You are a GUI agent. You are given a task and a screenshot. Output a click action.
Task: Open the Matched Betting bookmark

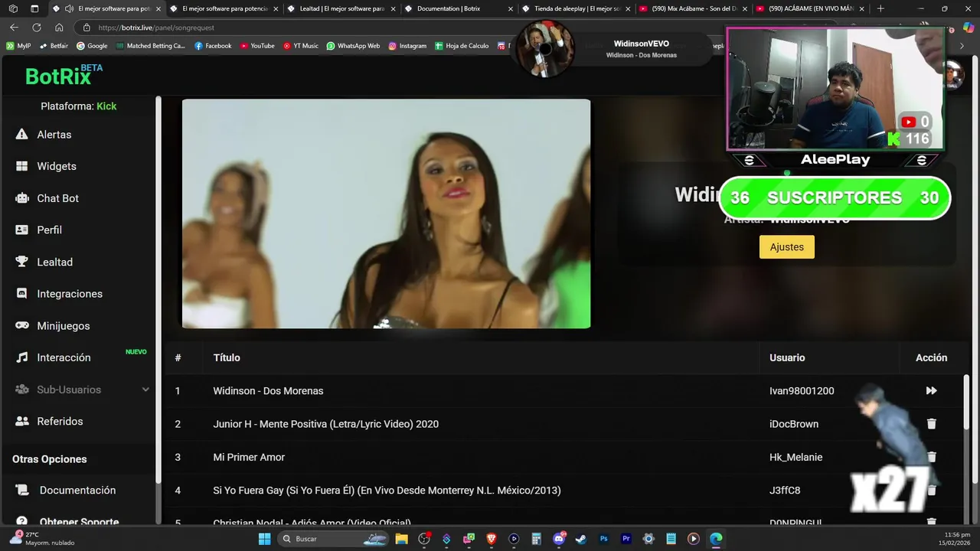point(150,46)
